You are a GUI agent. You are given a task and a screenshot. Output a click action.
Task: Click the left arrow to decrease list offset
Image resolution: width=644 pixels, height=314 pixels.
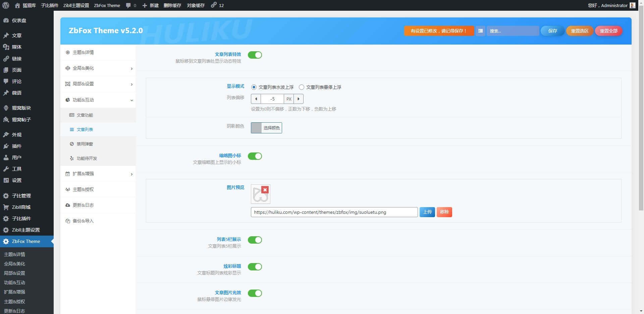[256, 99]
